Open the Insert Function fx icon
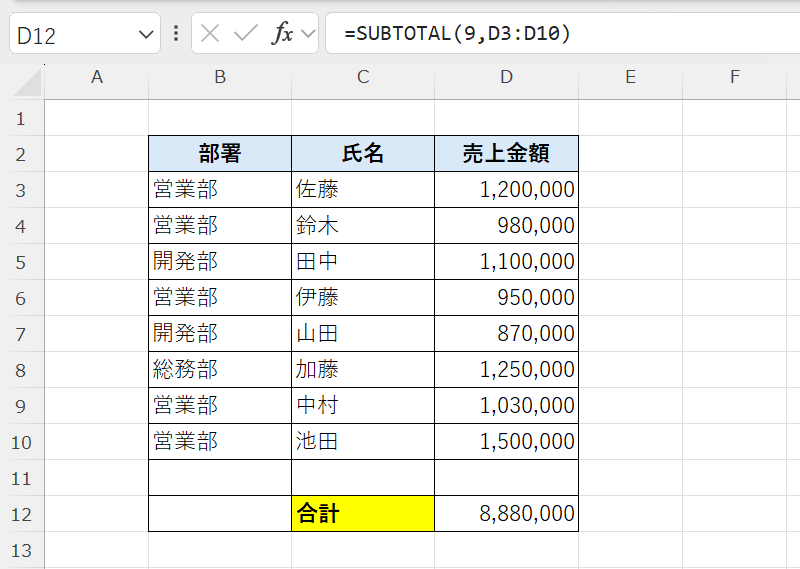The width and height of the screenshot is (800, 569). click(x=283, y=33)
